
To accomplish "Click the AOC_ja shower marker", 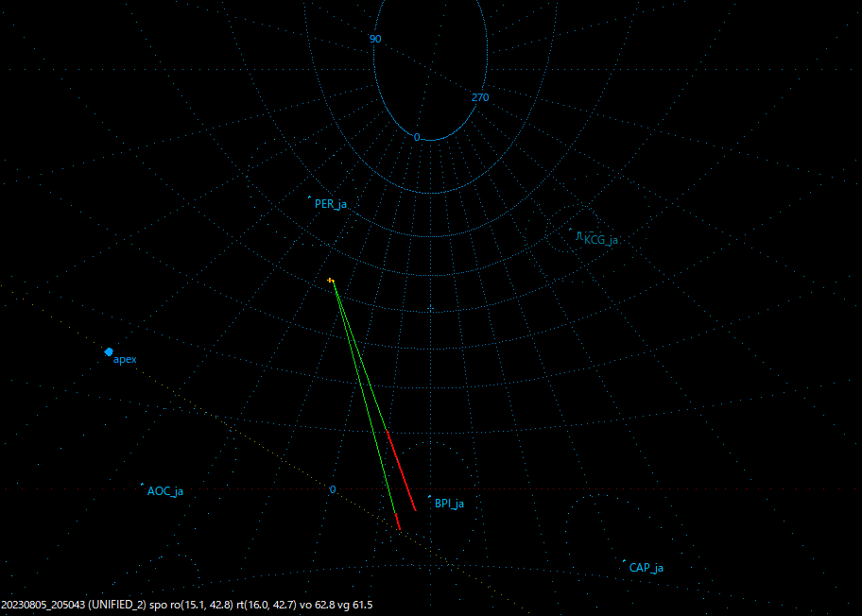I will (x=144, y=485).
